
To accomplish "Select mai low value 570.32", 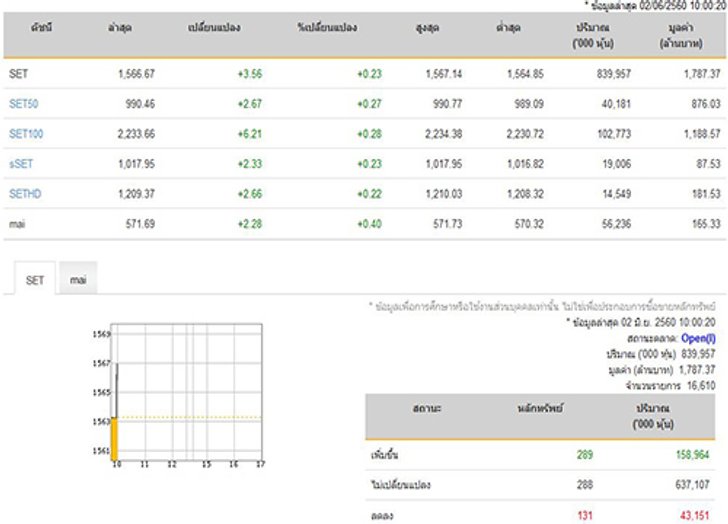I will (x=529, y=224).
